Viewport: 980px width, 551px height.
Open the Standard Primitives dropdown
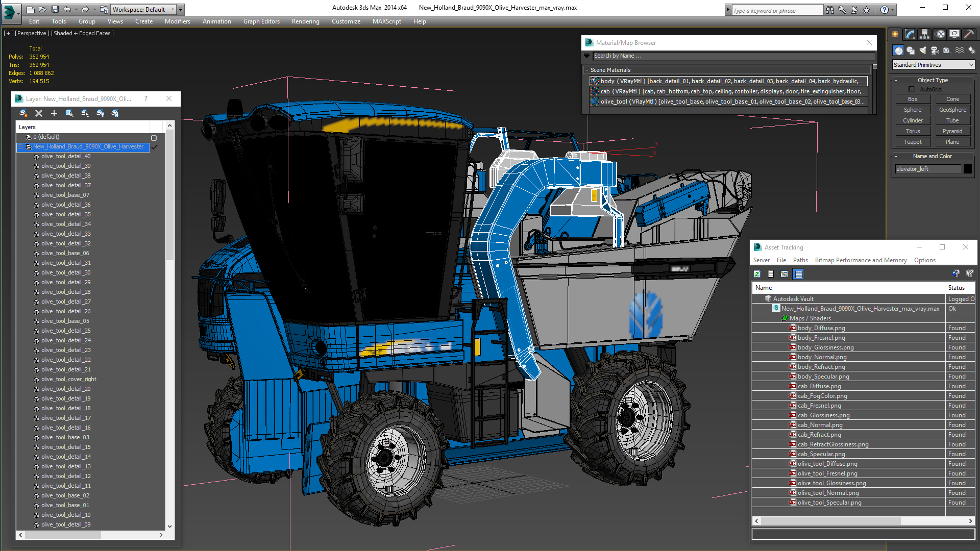(x=934, y=65)
